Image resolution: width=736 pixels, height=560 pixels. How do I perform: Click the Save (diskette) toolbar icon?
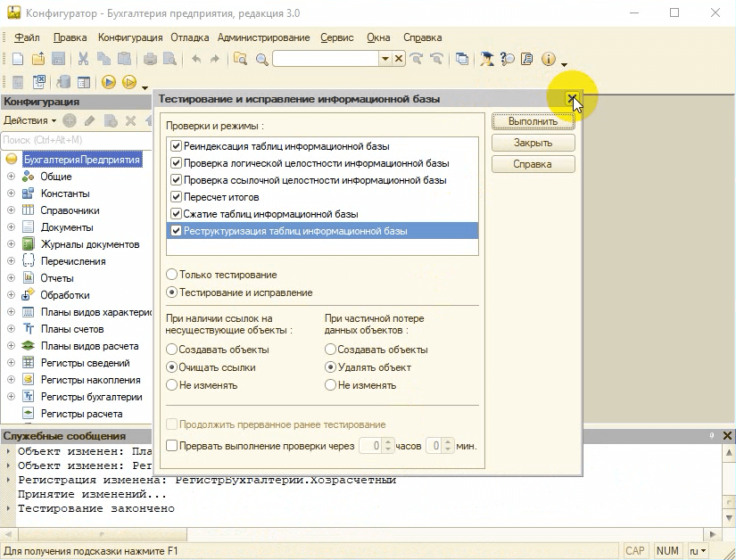(x=58, y=59)
